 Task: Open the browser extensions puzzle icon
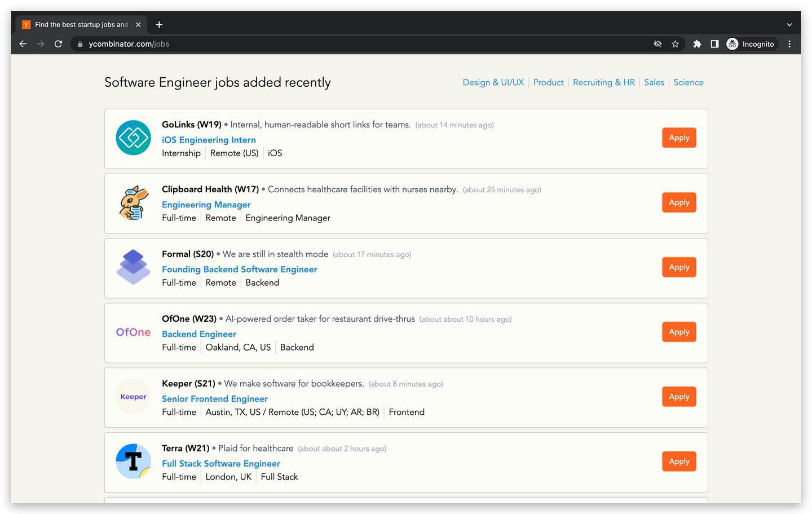point(697,43)
